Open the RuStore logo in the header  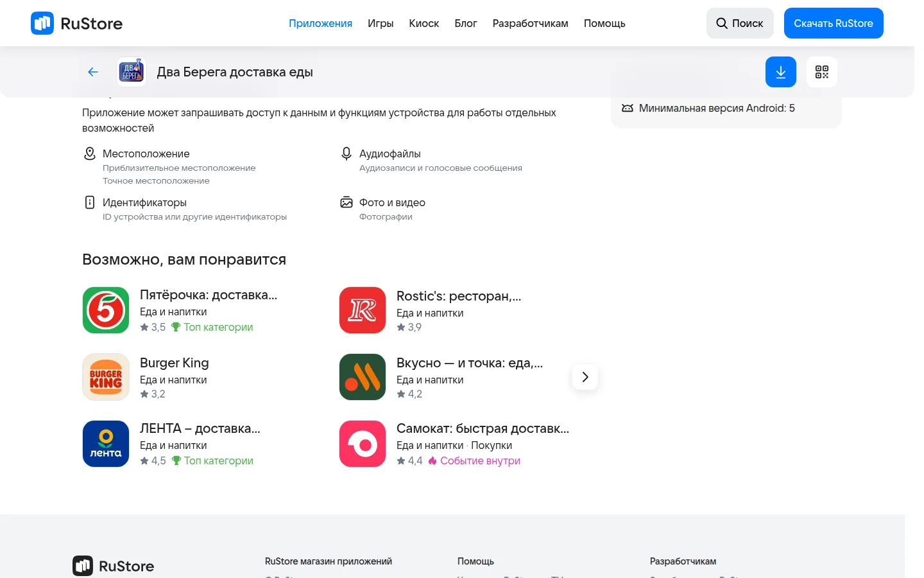click(x=77, y=23)
